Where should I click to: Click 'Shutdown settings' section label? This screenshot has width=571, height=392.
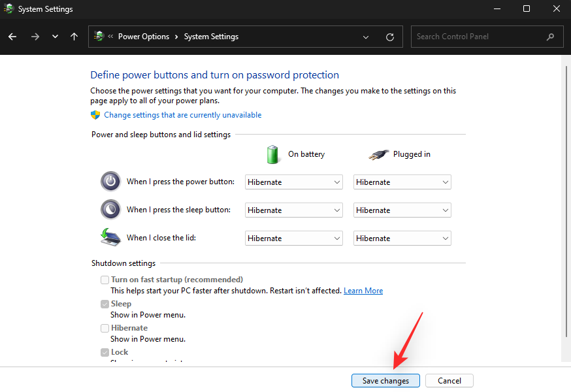pos(123,263)
